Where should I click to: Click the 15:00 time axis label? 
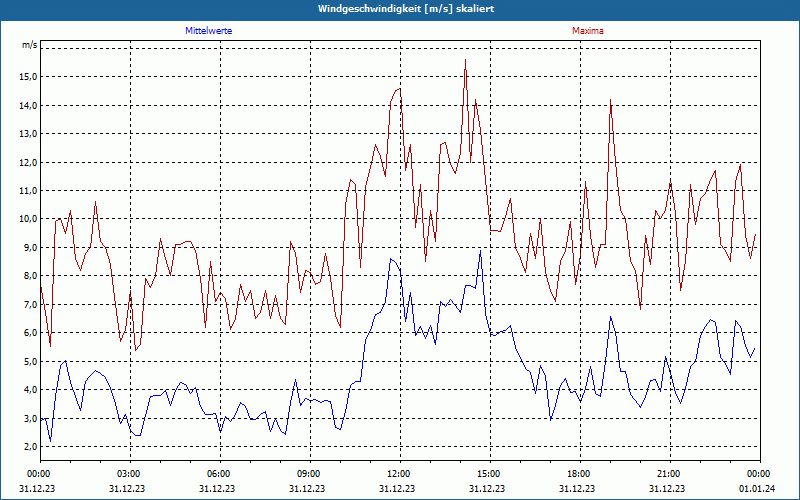(488, 474)
